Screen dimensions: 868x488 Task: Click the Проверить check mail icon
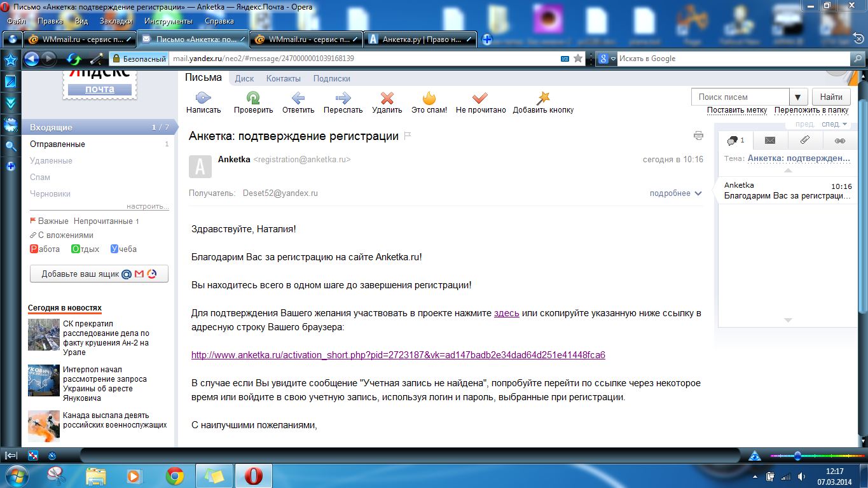point(253,98)
